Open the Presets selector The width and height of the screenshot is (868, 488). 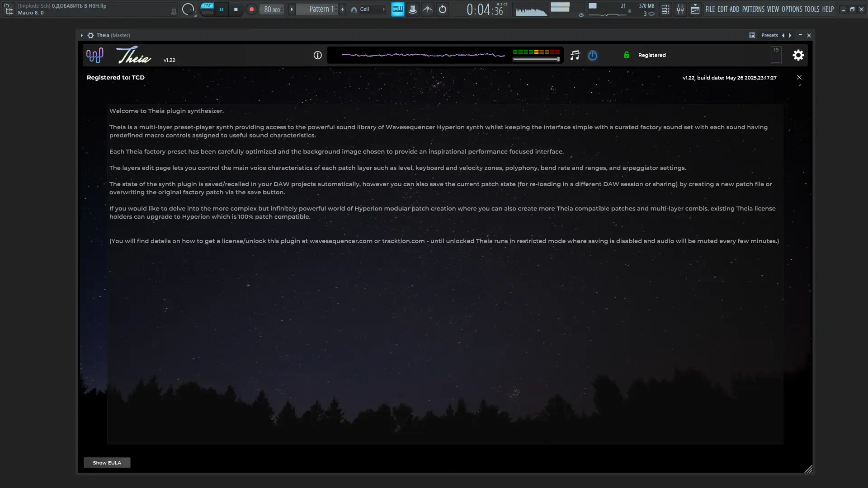pos(769,35)
